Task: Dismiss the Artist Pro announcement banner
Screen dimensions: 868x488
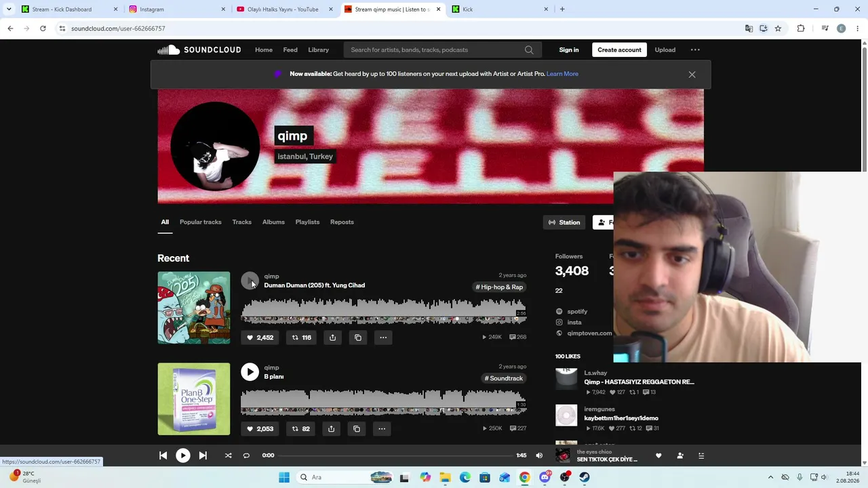Action: 692,75
